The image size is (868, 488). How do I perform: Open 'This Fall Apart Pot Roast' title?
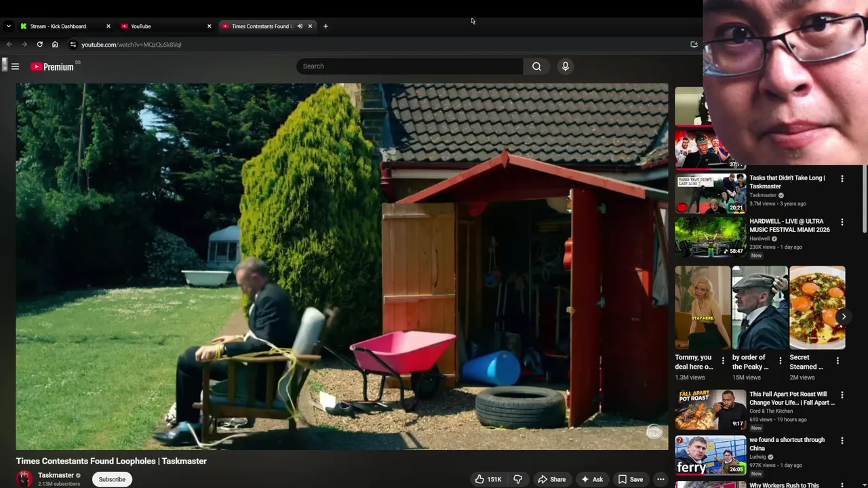pos(792,398)
